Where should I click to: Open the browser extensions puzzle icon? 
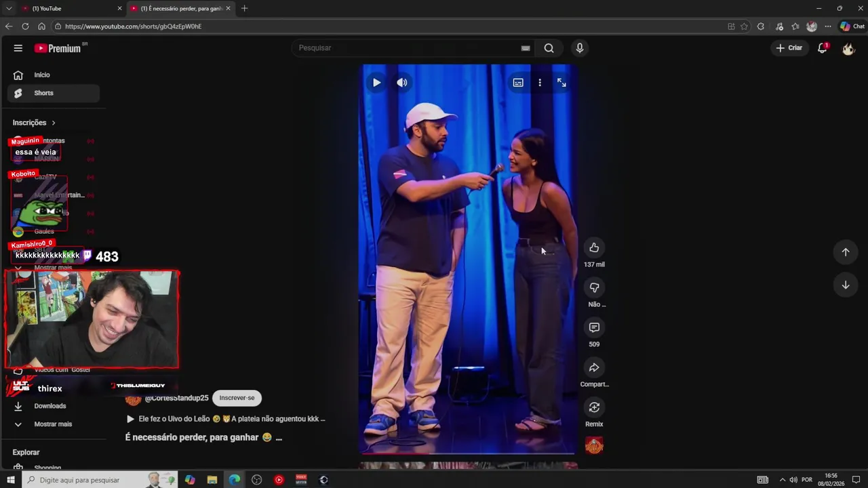(761, 26)
